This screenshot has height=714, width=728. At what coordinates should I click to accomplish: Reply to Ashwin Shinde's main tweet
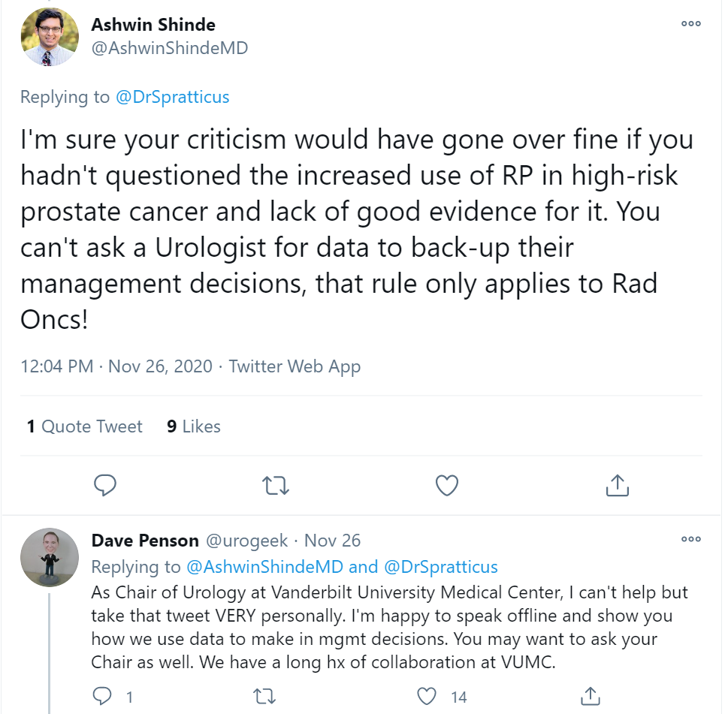105,485
